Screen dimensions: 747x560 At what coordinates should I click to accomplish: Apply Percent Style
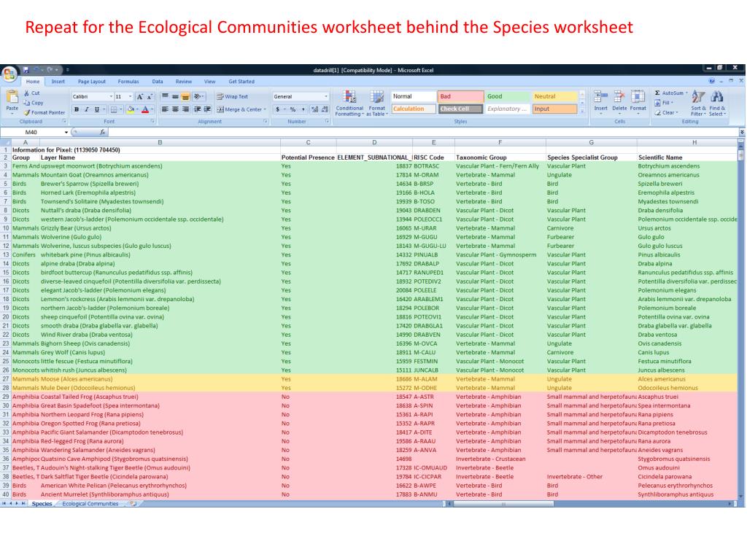293,109
